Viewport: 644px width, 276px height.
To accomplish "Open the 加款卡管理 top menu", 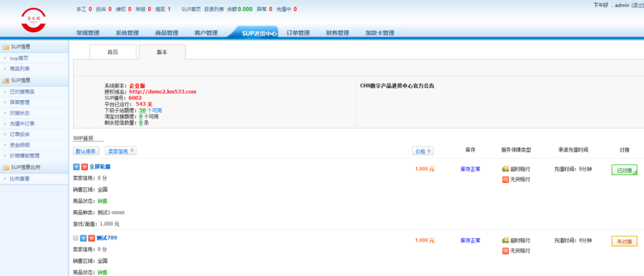I will coord(379,33).
